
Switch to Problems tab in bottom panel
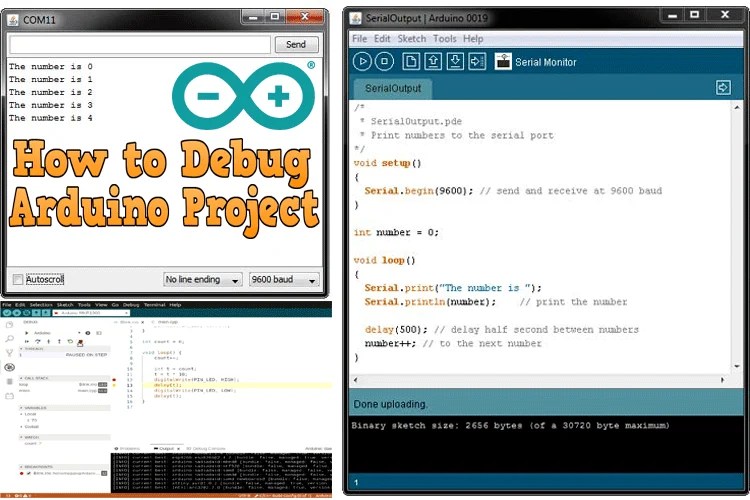click(127, 448)
